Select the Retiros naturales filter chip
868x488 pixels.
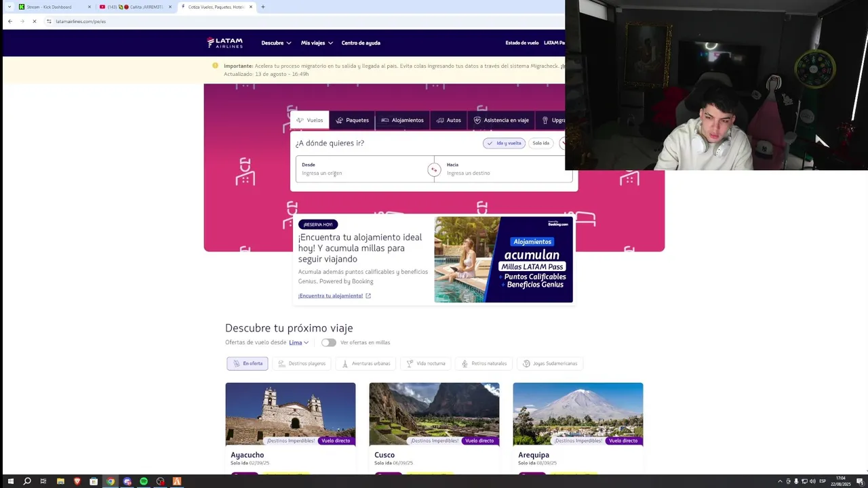point(484,363)
